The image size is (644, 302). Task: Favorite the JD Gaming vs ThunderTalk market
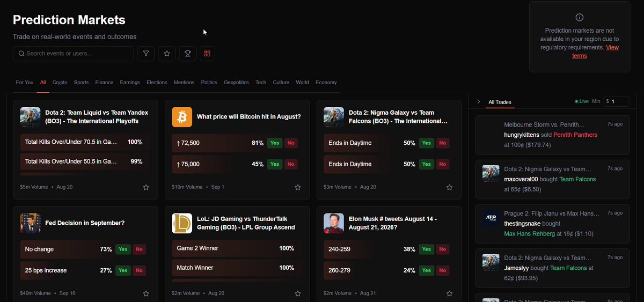[x=298, y=293]
